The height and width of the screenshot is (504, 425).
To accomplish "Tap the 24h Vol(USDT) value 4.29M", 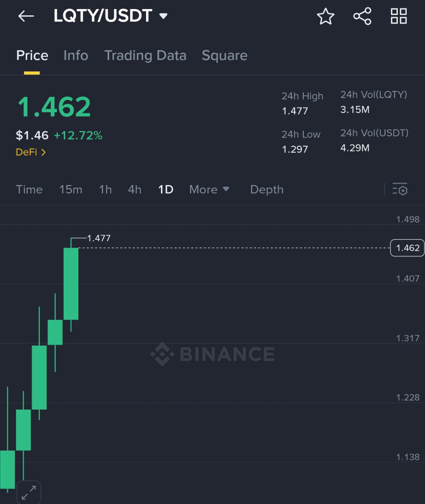I will point(355,148).
